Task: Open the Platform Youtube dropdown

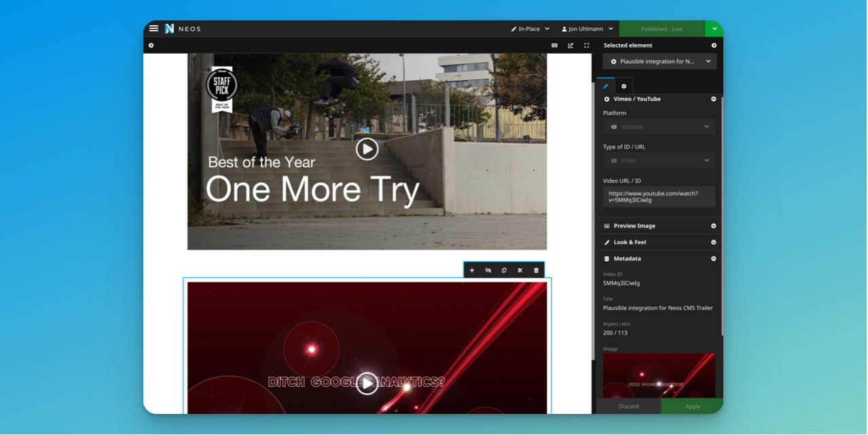Action: (x=659, y=126)
